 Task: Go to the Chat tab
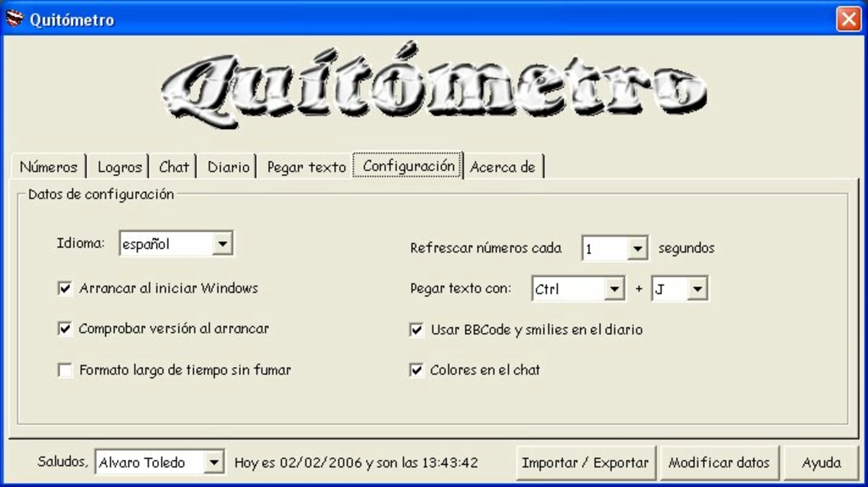174,167
